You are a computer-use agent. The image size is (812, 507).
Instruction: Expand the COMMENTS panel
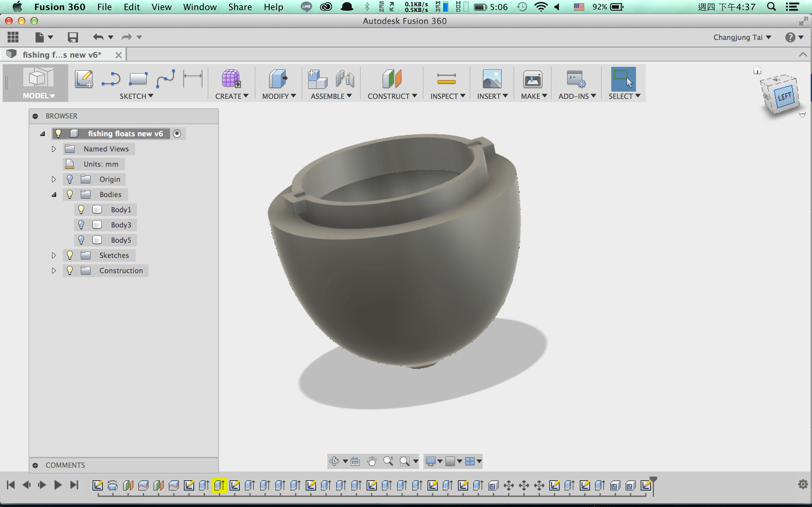click(35, 465)
